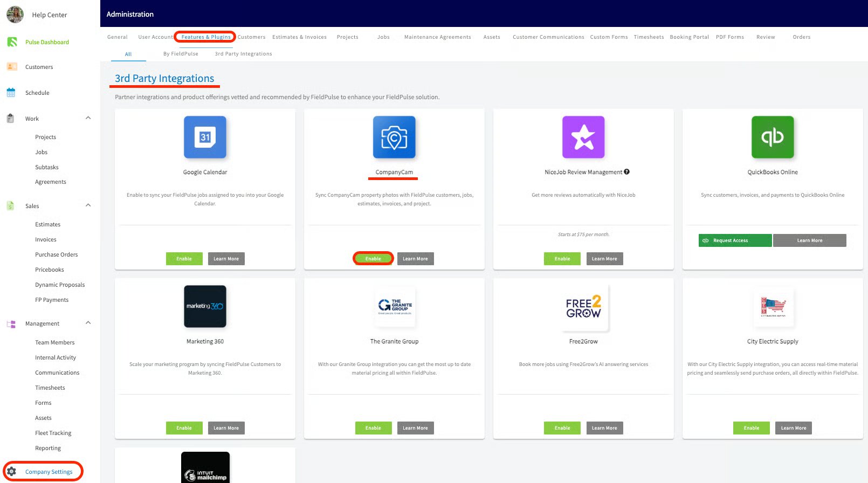Open Pricebooks page
The height and width of the screenshot is (483, 868).
[50, 270]
